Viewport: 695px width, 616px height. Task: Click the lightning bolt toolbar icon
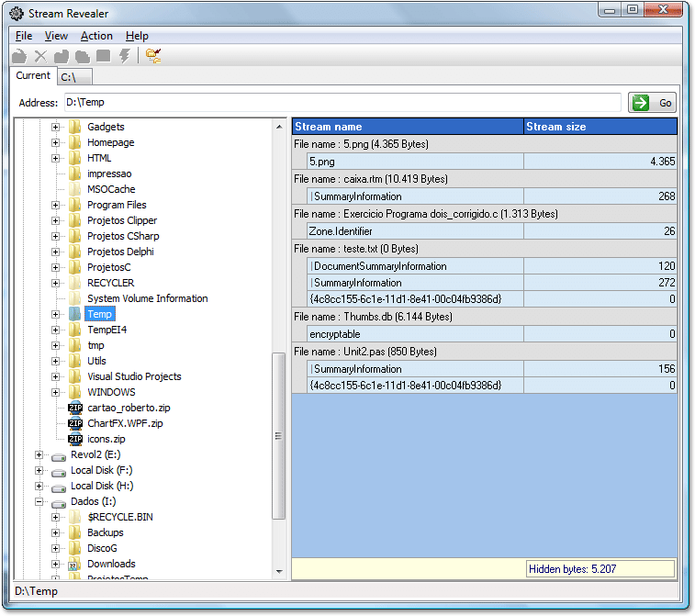coord(125,57)
